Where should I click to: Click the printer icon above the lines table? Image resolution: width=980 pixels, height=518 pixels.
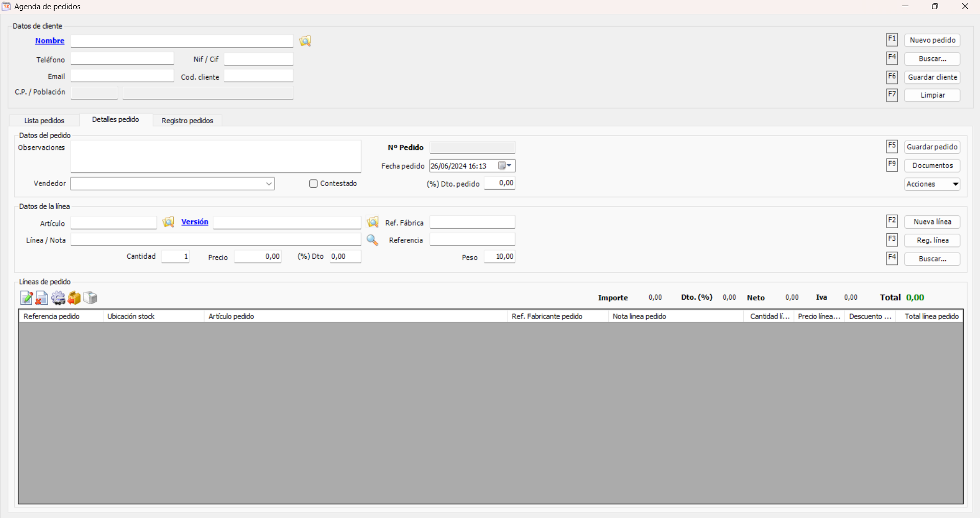coord(90,298)
